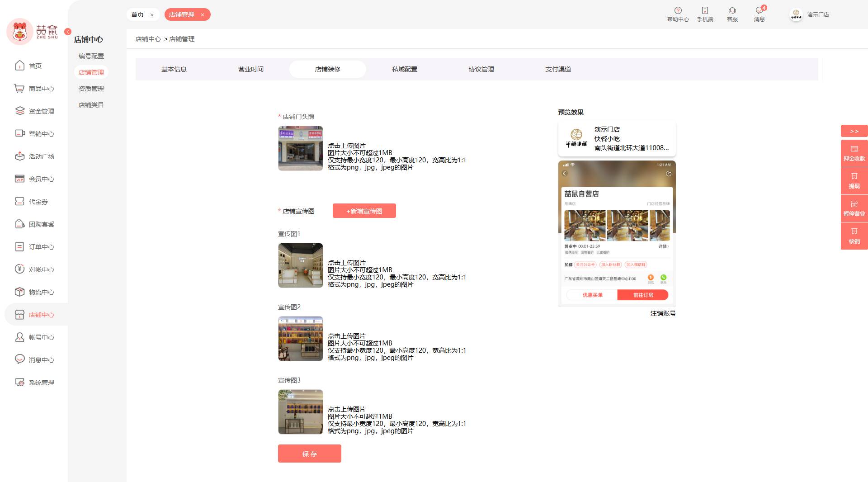Open the messages notification icon
The image size is (868, 482).
click(x=759, y=10)
